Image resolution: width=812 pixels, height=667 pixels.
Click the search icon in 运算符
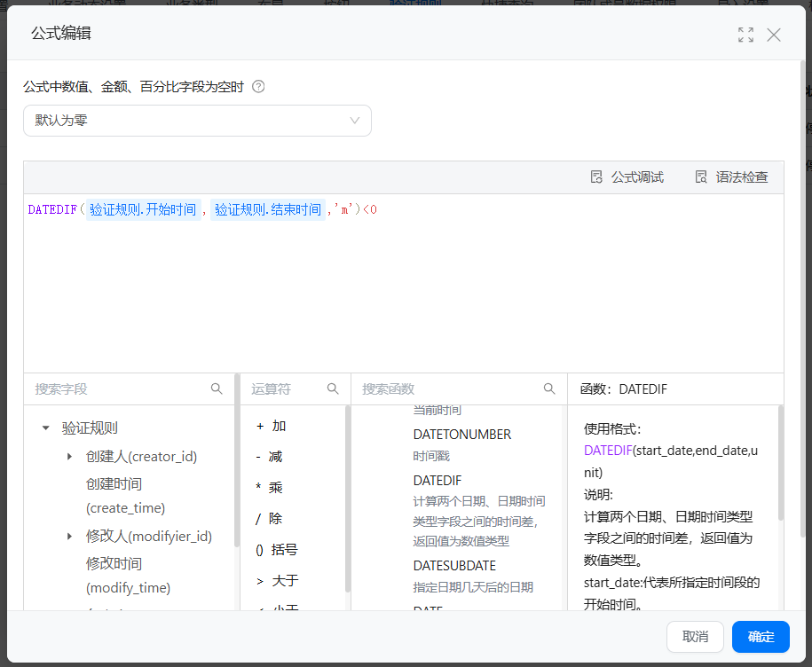333,388
